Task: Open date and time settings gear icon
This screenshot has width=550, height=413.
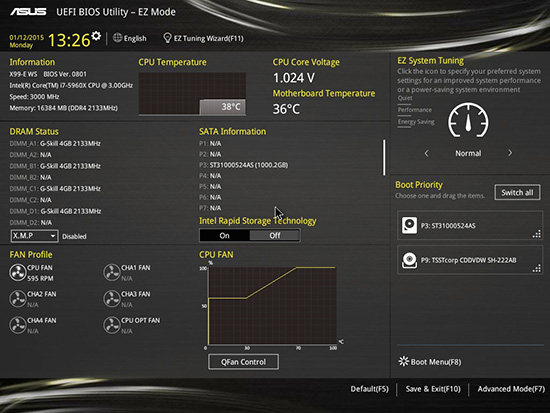Action: pos(96,35)
